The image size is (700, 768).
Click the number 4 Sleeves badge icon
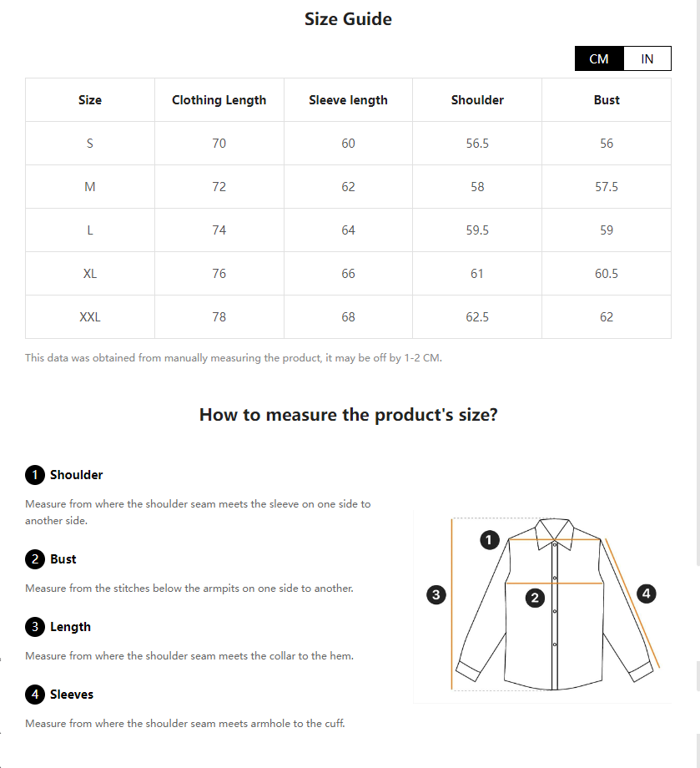(x=35, y=695)
